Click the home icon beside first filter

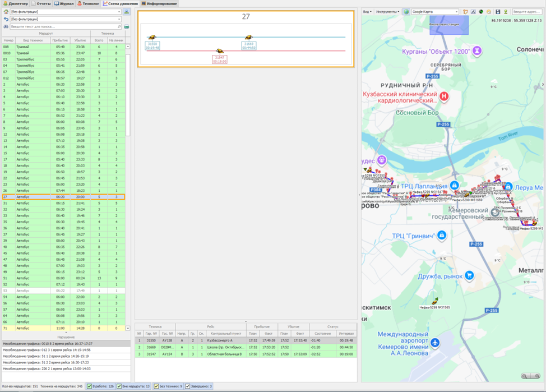6,12
